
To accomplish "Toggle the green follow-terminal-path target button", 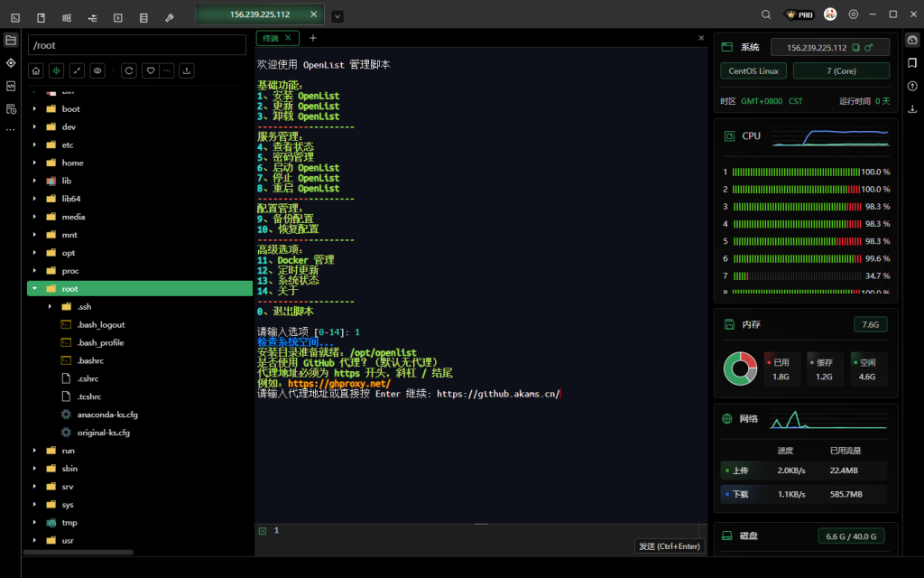I will click(56, 70).
